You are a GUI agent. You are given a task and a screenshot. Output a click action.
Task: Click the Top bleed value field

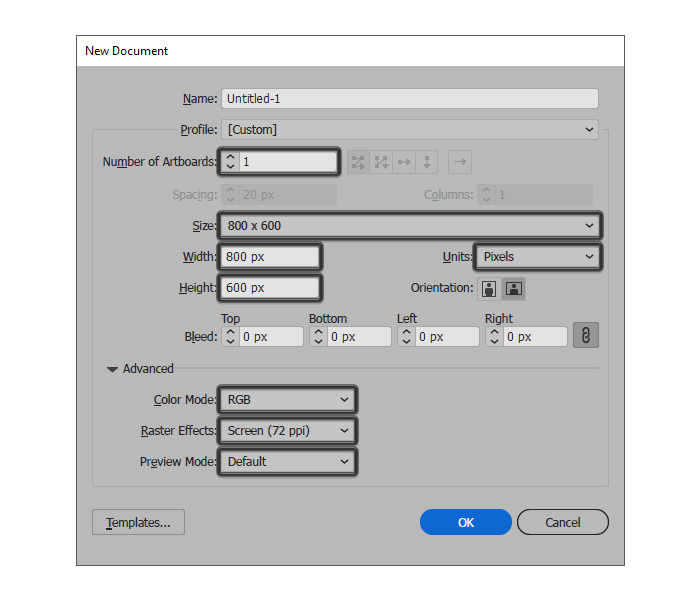271,337
